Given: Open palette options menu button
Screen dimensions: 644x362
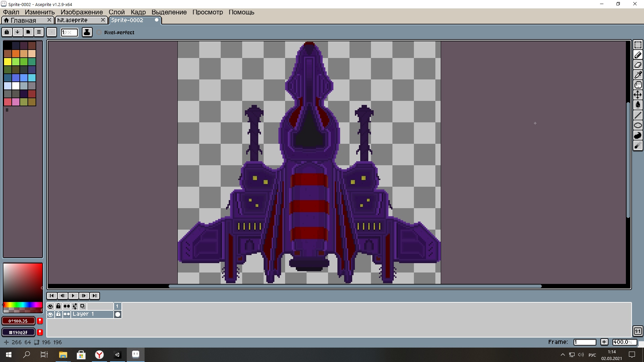Looking at the screenshot, I should 39,32.
